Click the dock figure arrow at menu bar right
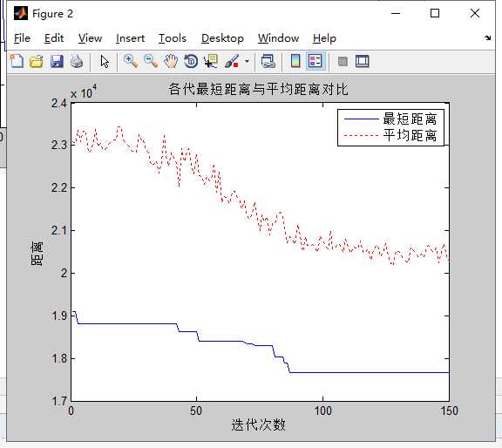The width and height of the screenshot is (502, 448). click(x=487, y=37)
